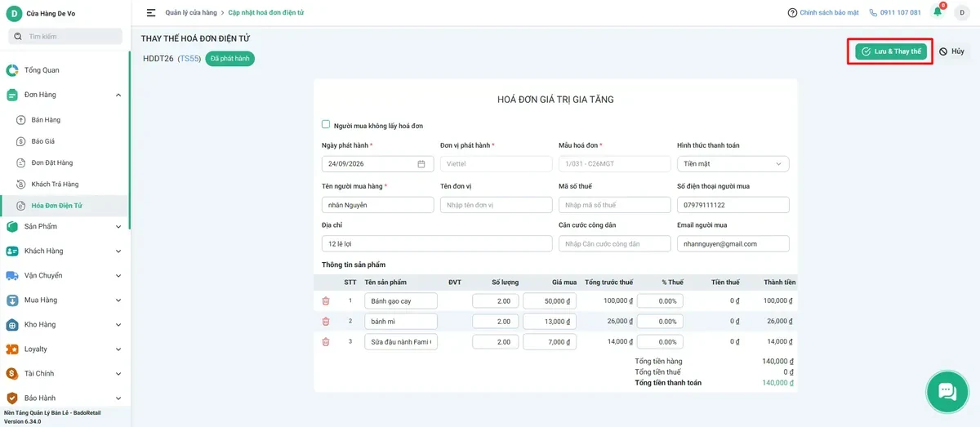Click the Mua Hàng icon

[12, 300]
